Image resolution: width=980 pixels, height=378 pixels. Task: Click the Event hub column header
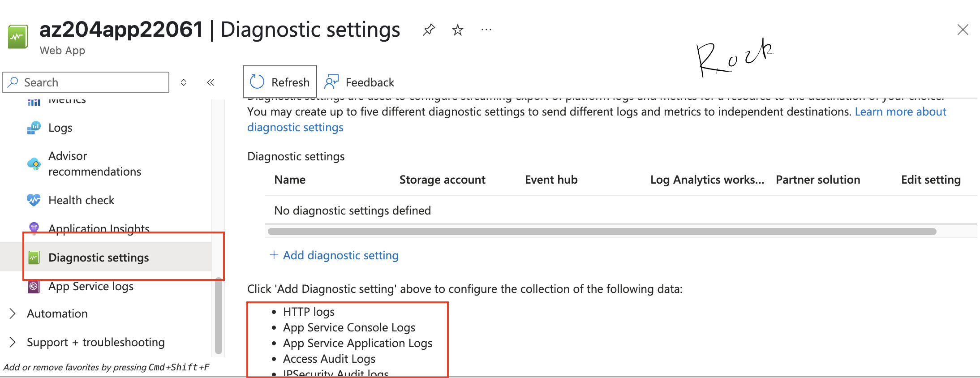551,180
